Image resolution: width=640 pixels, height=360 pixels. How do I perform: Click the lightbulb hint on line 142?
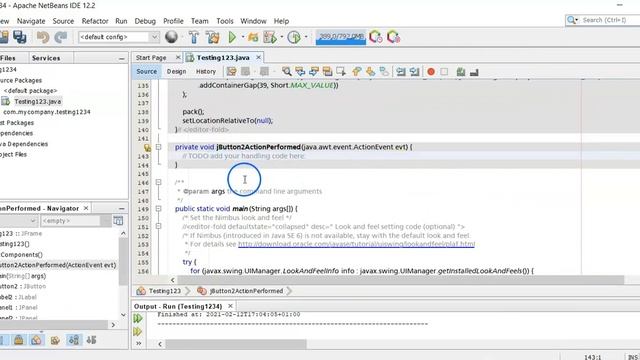tap(147, 147)
